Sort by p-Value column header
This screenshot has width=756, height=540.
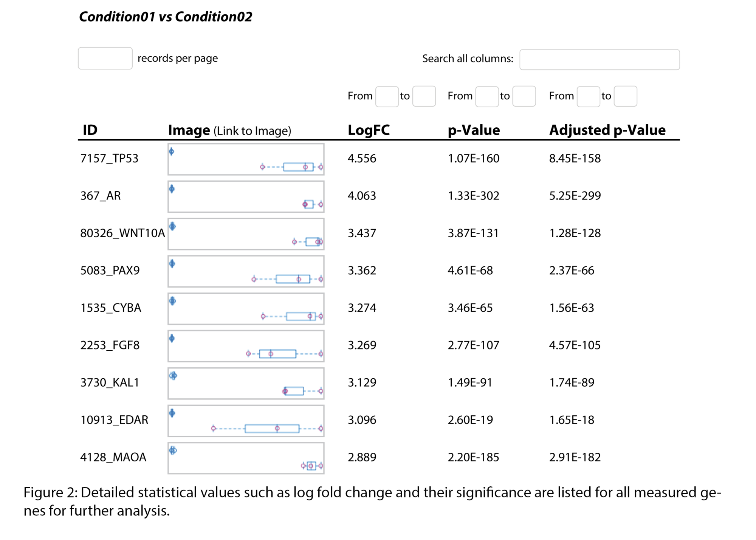tap(474, 130)
